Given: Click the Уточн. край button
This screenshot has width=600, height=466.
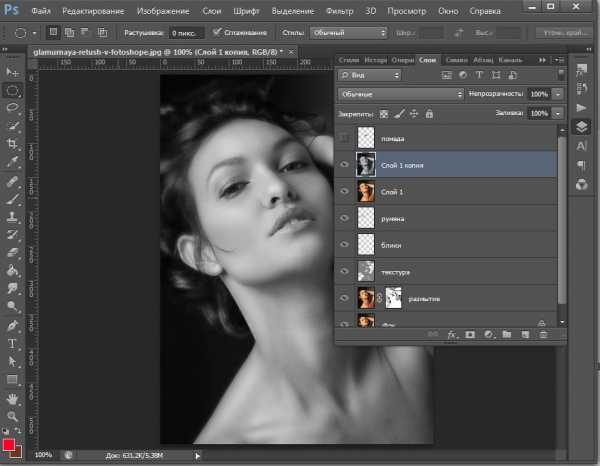Looking at the screenshot, I should (565, 33).
